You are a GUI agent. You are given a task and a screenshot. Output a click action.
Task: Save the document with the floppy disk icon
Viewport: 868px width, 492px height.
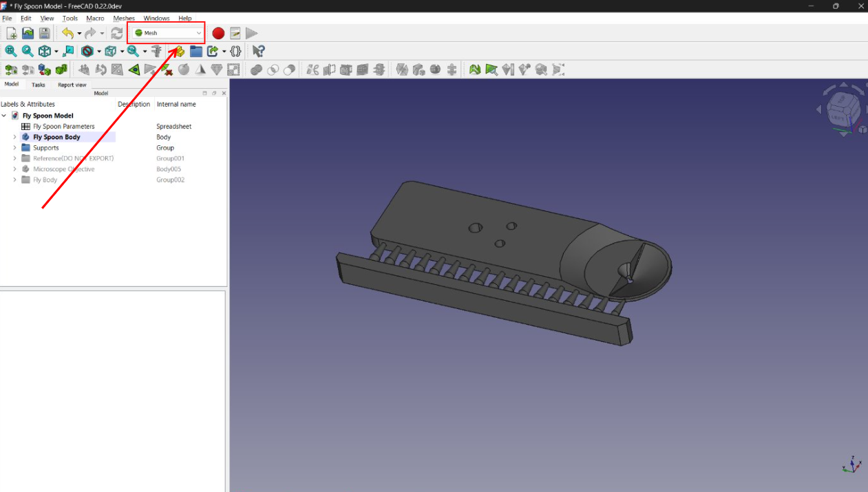pyautogui.click(x=44, y=33)
